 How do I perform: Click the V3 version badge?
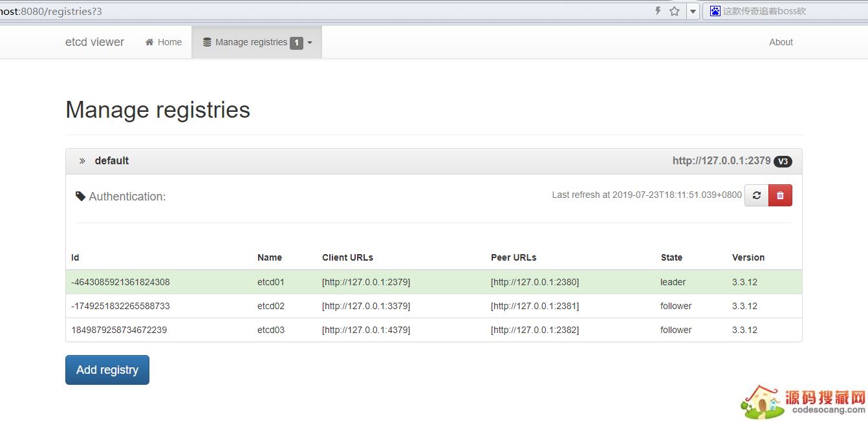[783, 161]
